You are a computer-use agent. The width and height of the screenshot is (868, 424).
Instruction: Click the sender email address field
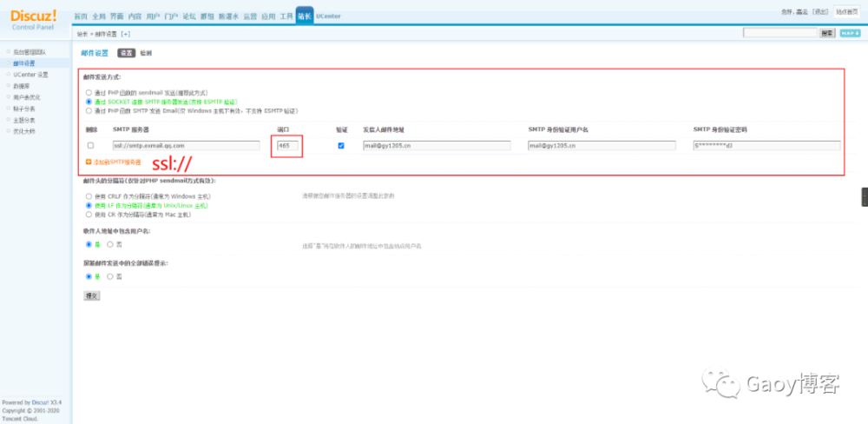pyautogui.click(x=437, y=146)
